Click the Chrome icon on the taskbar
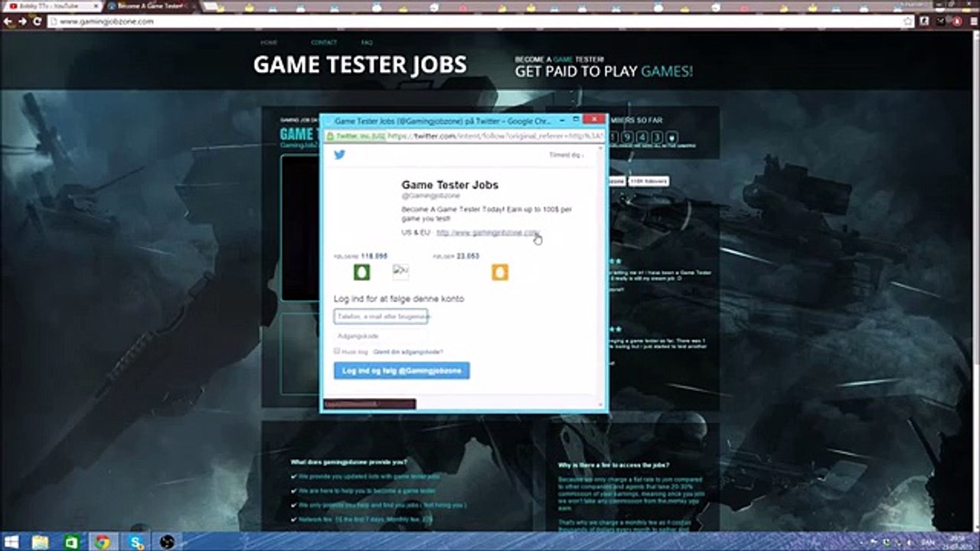The width and height of the screenshot is (980, 551). [102, 543]
